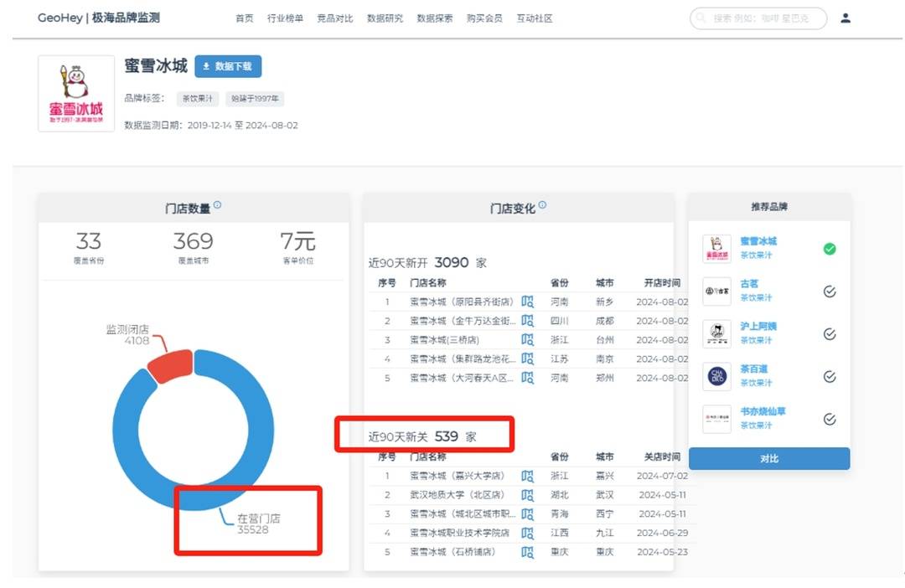The width and height of the screenshot is (905, 588).
Task: Click the red 监测闭店 donut segment
Action: coord(171,366)
